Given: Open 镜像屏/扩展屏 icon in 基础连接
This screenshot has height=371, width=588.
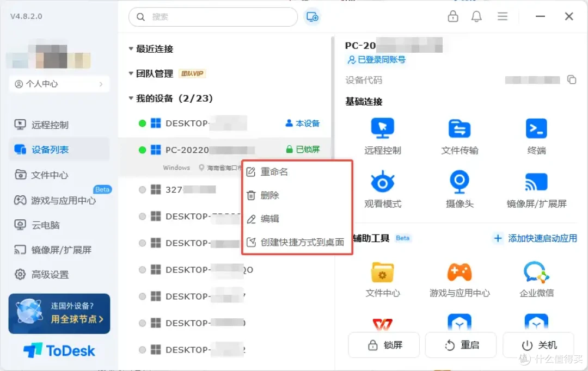Looking at the screenshot, I should [536, 182].
